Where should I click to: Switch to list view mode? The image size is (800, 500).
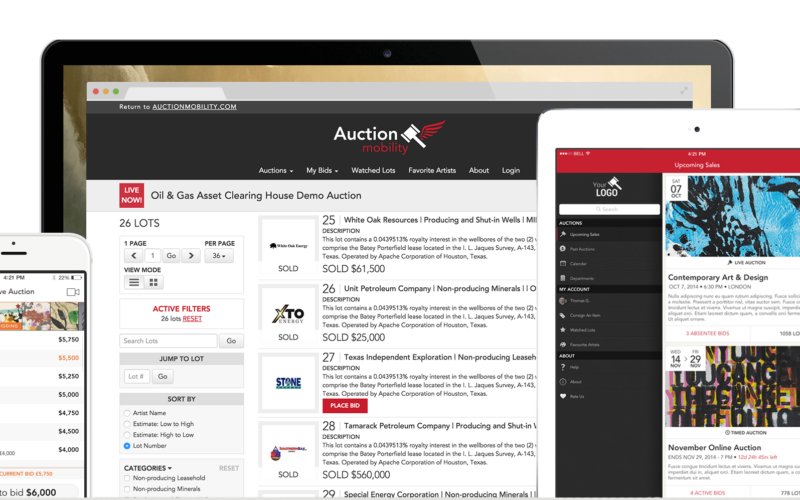(134, 282)
